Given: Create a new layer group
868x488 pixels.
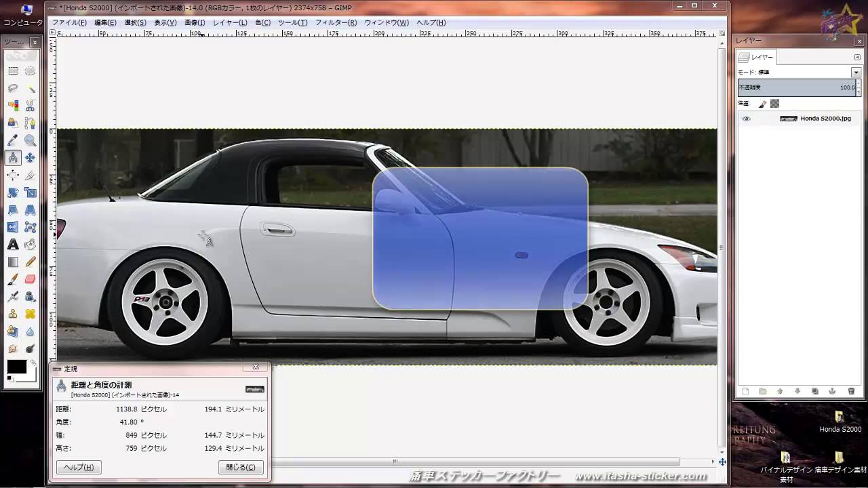Looking at the screenshot, I should 763,391.
